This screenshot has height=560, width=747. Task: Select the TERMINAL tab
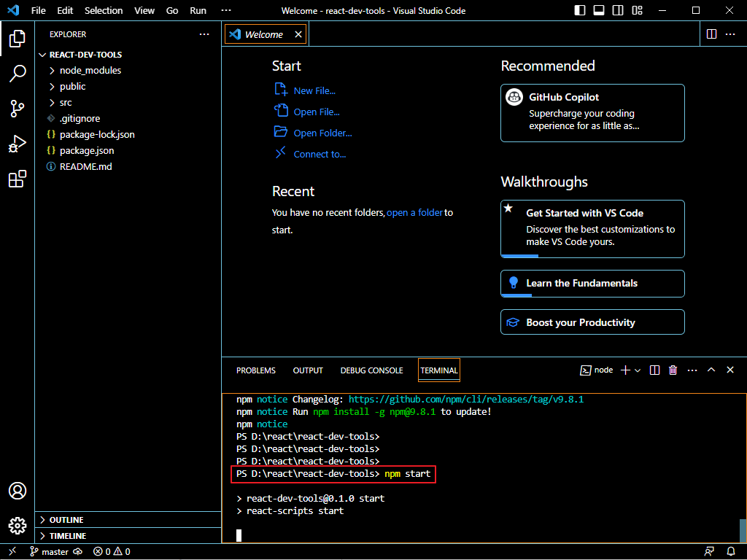(x=438, y=370)
